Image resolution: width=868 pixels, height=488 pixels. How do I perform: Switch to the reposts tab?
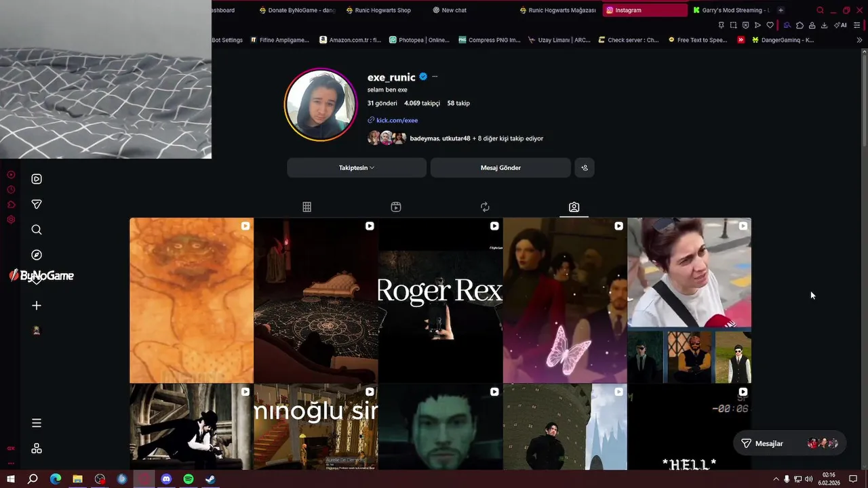(x=485, y=207)
